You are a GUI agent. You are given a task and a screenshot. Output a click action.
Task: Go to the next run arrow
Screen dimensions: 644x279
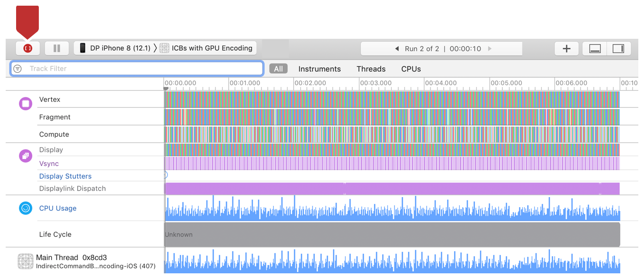coord(490,49)
